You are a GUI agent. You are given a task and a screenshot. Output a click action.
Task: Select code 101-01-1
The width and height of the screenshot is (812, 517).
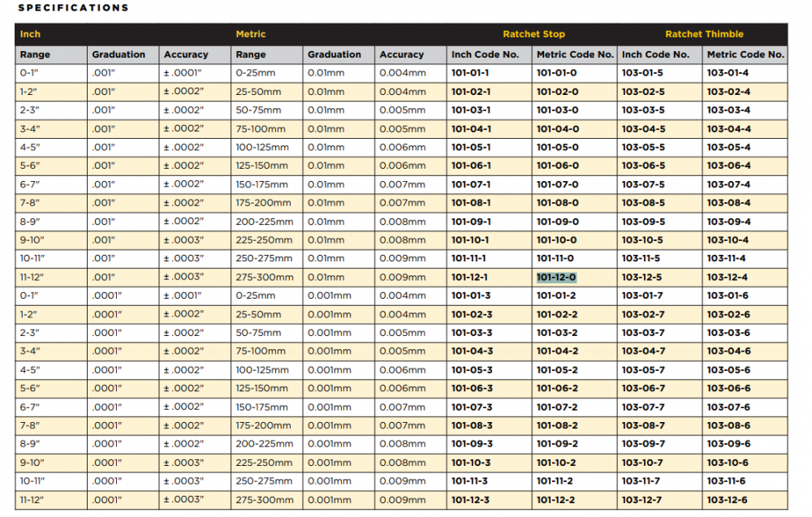click(x=470, y=73)
